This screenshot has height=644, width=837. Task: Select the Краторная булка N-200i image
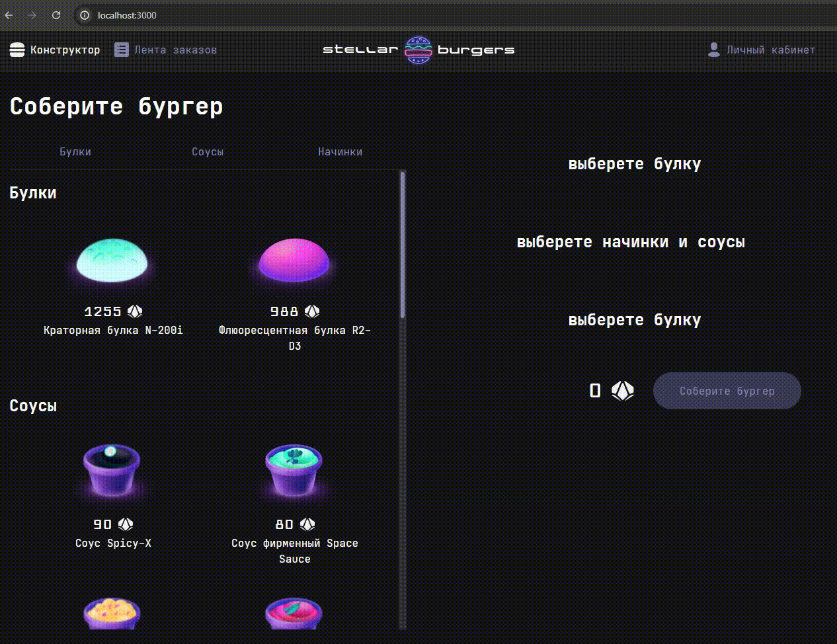pos(112,259)
